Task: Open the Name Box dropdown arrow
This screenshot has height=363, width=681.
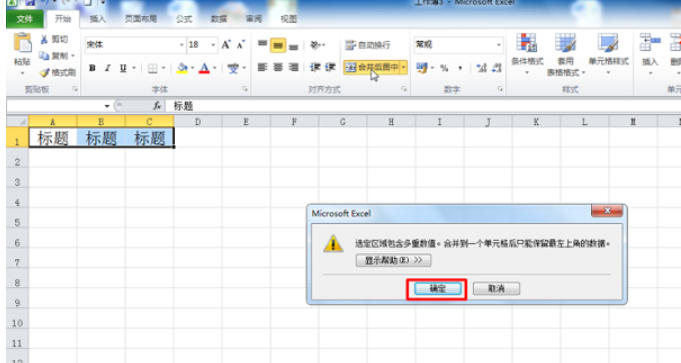Action: pos(107,106)
